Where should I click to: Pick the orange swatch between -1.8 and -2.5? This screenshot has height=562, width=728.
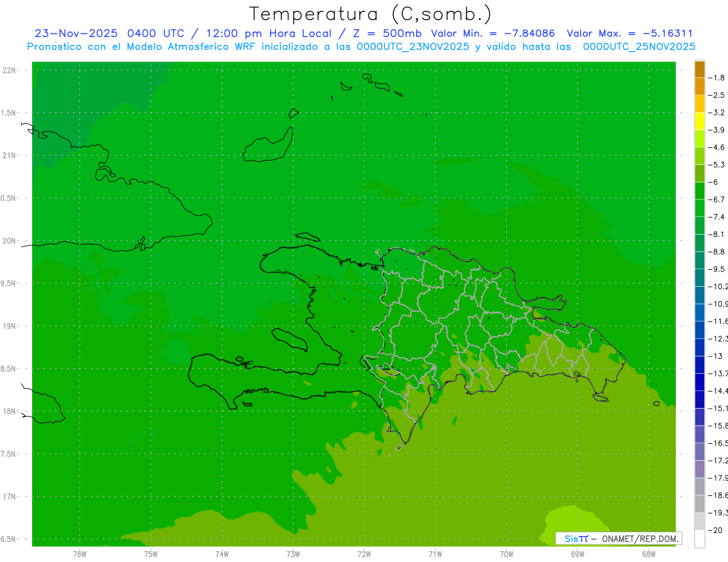coord(699,87)
